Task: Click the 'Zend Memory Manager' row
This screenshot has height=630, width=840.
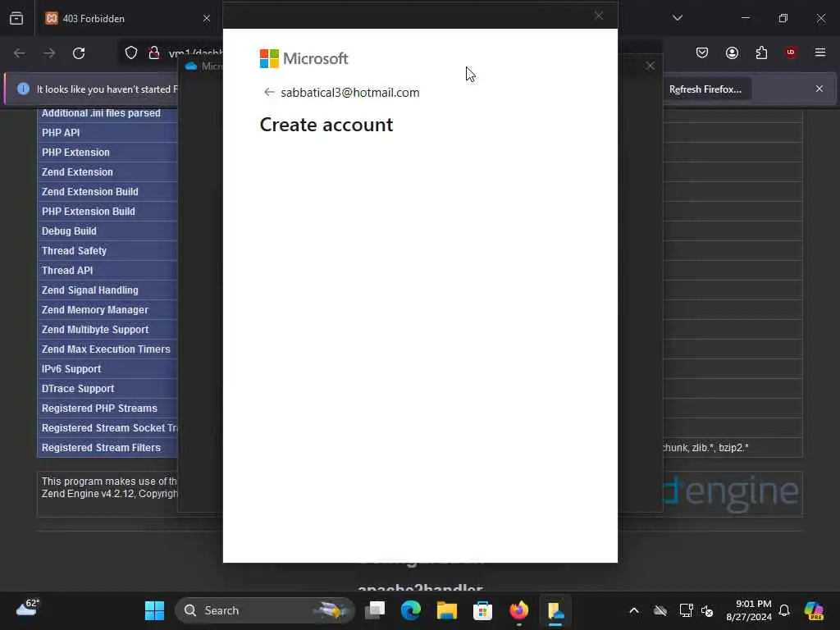Action: 107,309
